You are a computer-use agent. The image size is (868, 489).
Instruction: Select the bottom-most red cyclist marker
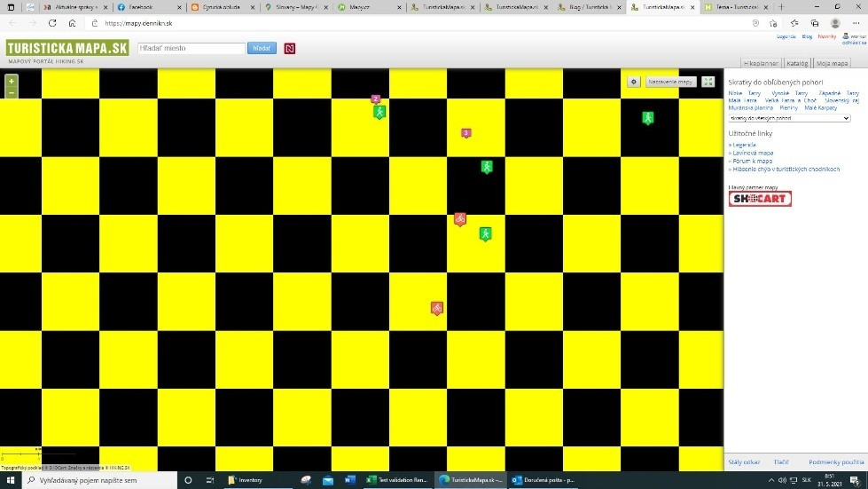click(x=437, y=308)
